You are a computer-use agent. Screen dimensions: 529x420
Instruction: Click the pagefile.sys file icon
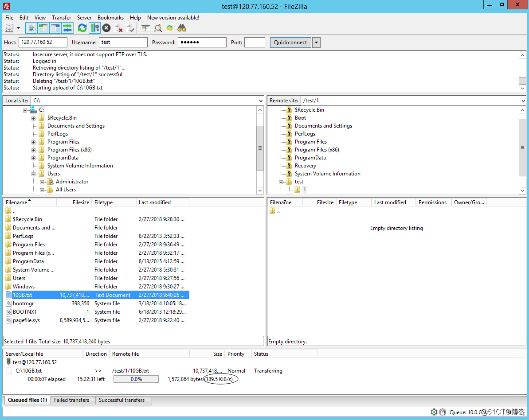9,320
